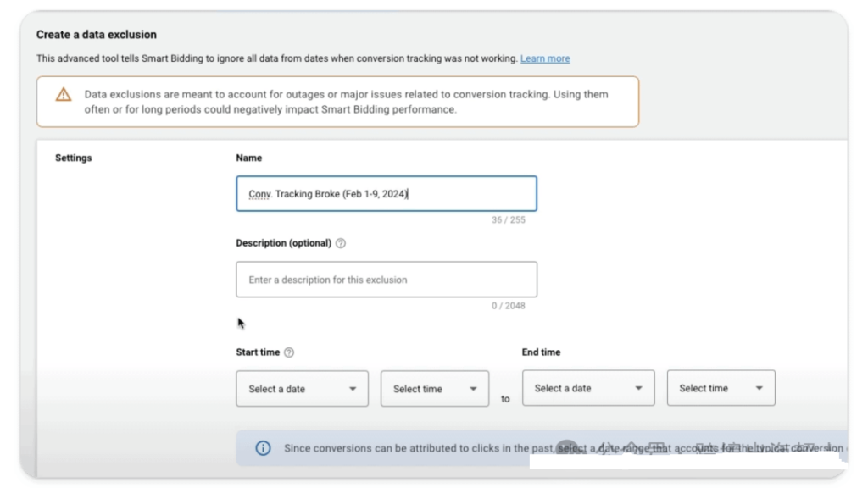Click the bottom conversion attribution notice bar
This screenshot has height=488, width=868.
pyautogui.click(x=424, y=448)
